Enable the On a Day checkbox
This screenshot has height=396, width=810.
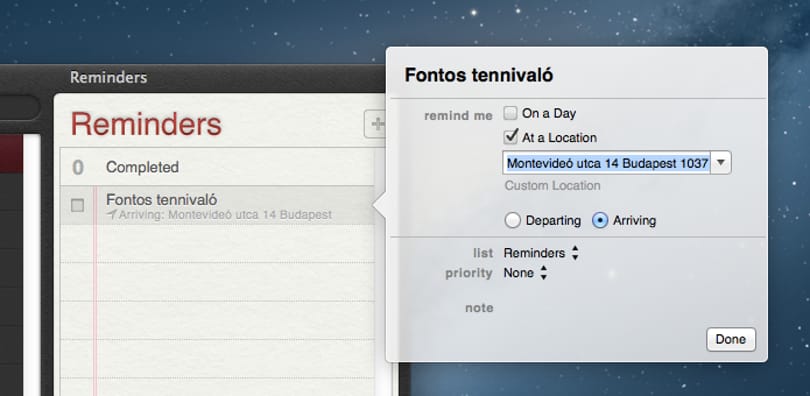click(x=510, y=113)
